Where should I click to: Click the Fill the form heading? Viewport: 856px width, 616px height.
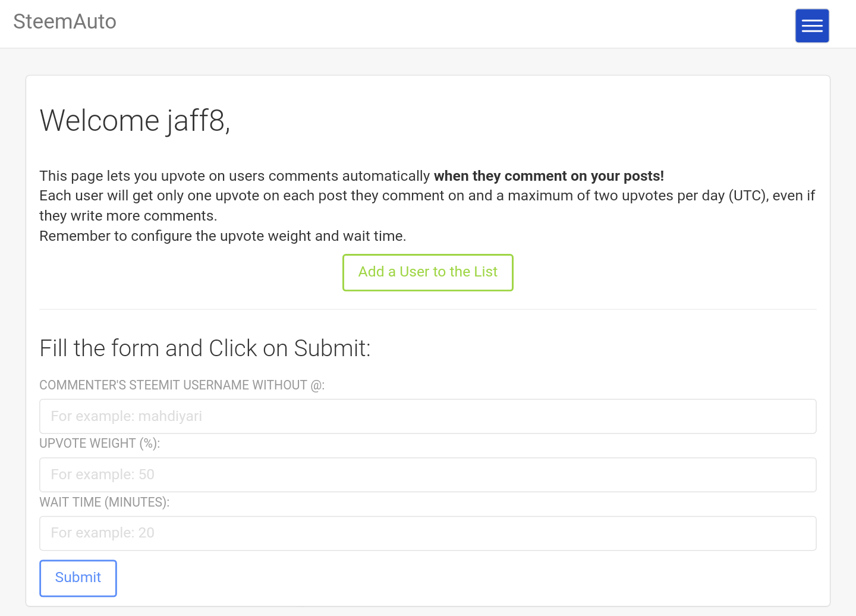pos(204,348)
